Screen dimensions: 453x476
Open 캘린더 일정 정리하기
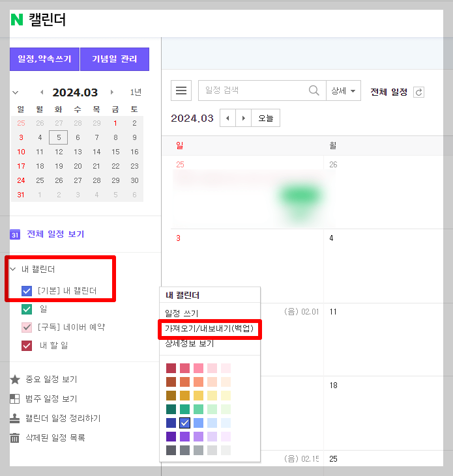[63, 418]
